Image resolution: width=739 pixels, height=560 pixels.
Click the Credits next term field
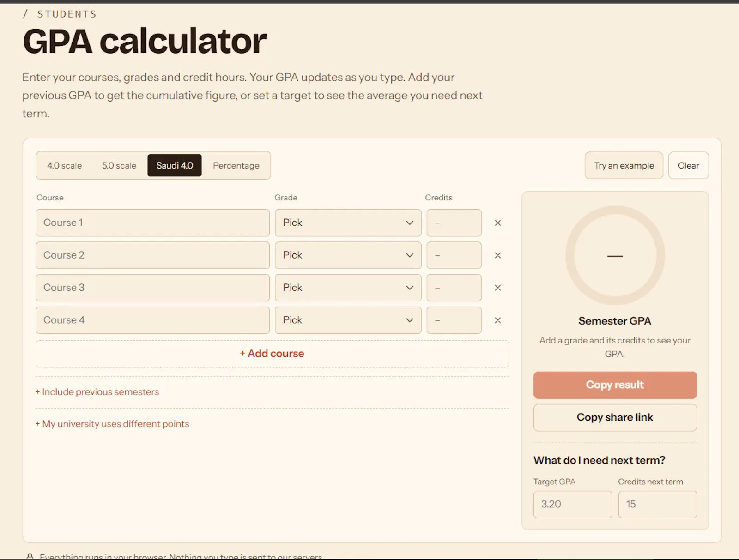tap(658, 504)
